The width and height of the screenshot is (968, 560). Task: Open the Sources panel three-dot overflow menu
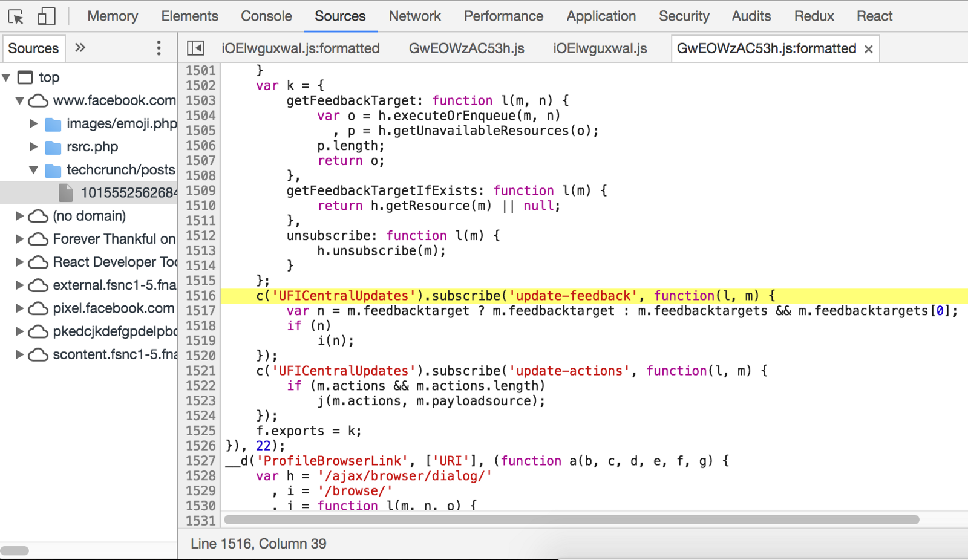[x=159, y=48]
